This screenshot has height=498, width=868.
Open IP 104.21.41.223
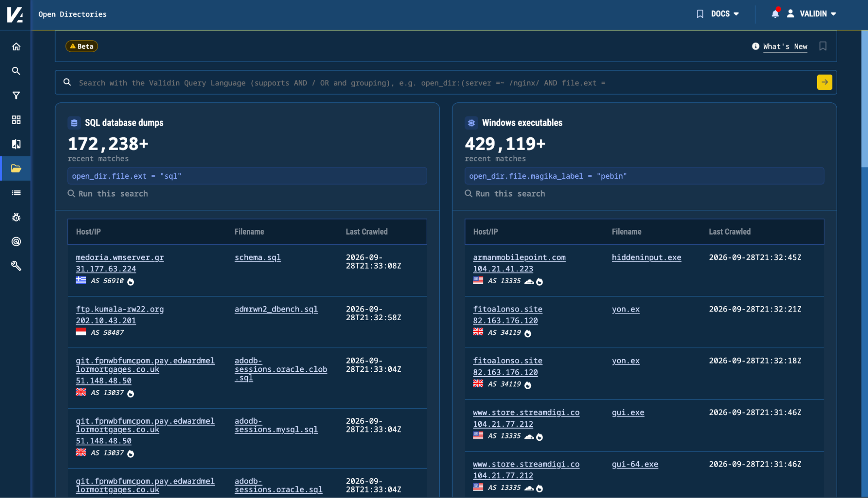[503, 269]
